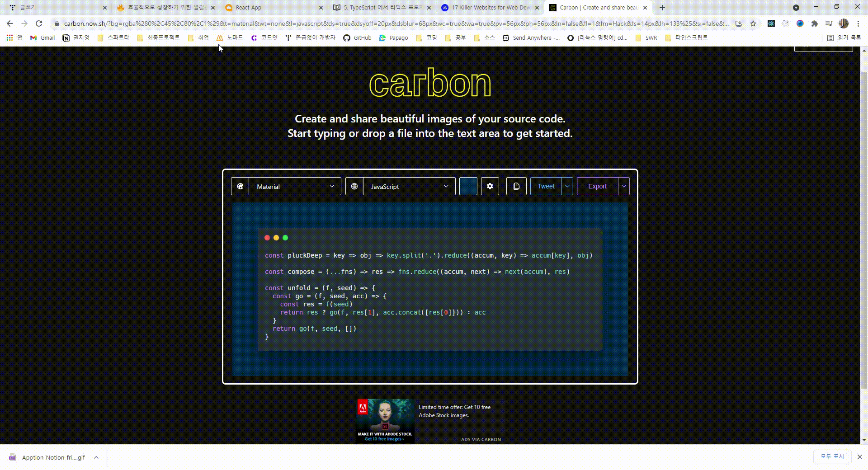
Task: Click the install app icon in the address bar
Action: (x=739, y=23)
